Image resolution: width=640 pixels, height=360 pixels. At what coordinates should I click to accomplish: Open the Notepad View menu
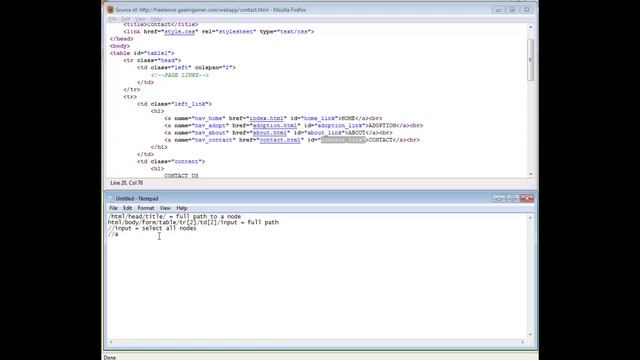[165, 208]
